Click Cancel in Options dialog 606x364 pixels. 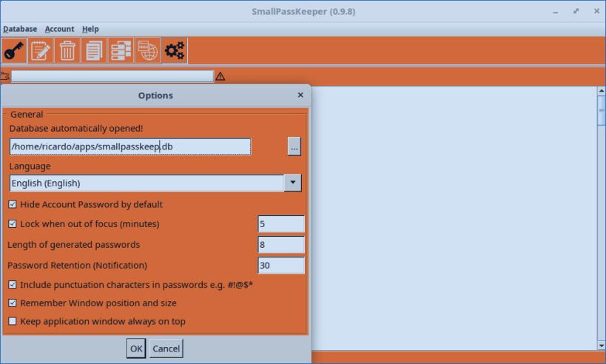coord(166,348)
